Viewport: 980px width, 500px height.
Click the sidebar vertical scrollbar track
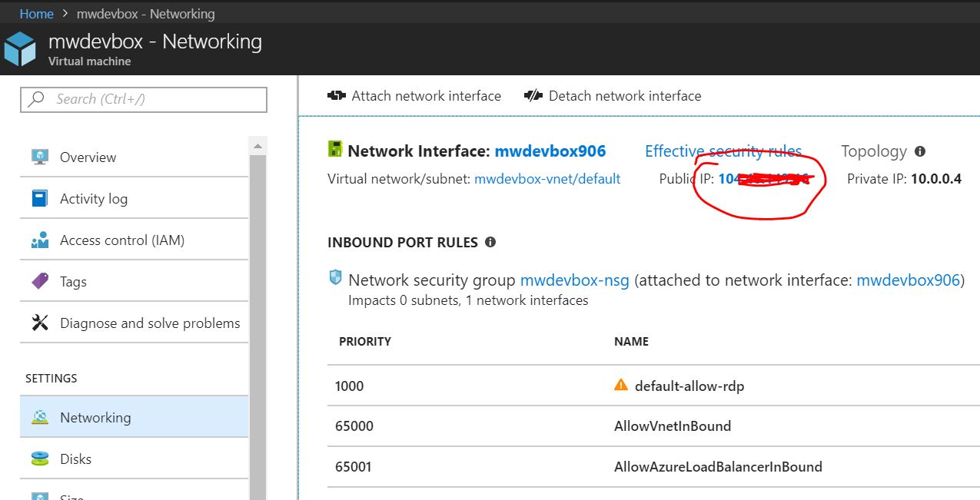257,326
